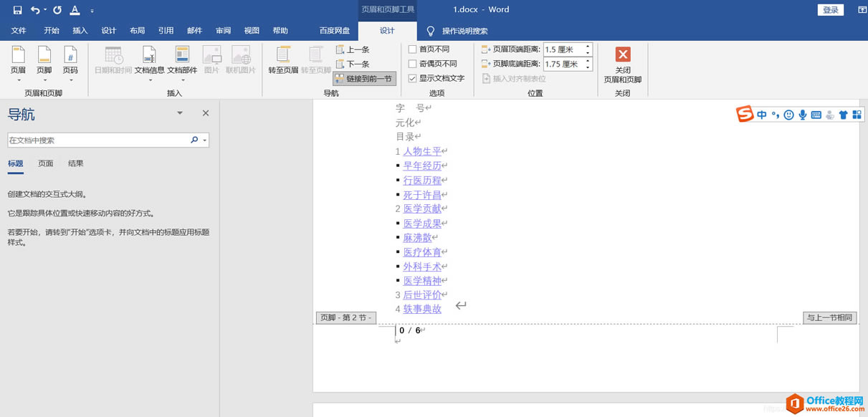The height and width of the screenshot is (417, 868).
Task: Click the Sogou smiley emoji icon
Action: (788, 115)
